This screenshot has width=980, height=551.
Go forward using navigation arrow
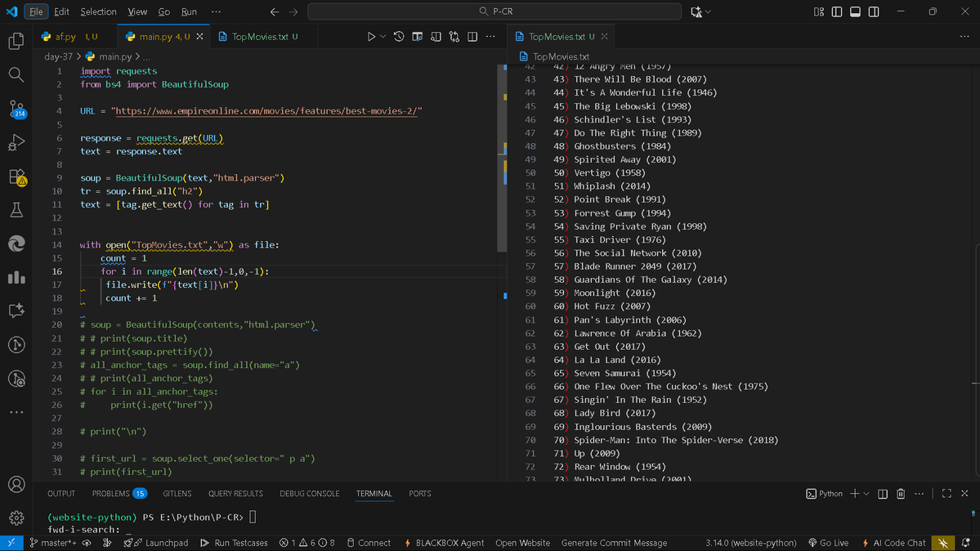point(293,12)
